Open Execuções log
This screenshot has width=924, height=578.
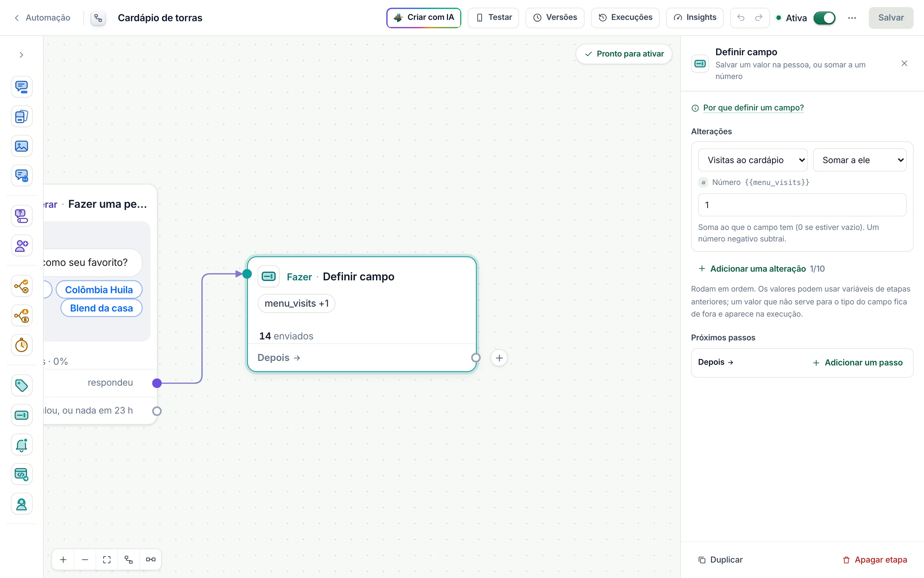click(x=625, y=18)
